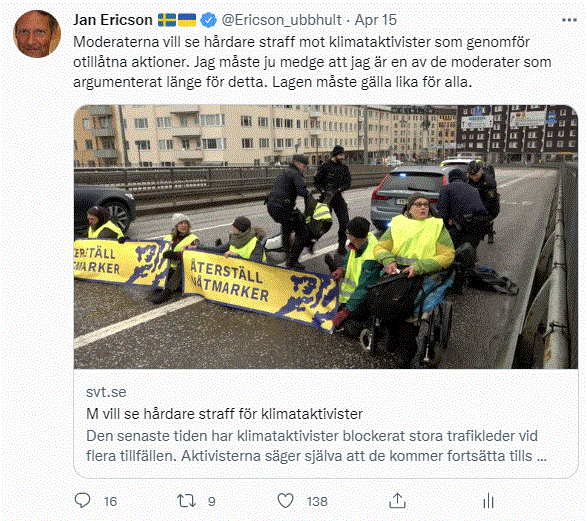Click the retweet arrows icon
The height and width of the screenshot is (521, 587).
point(186,500)
